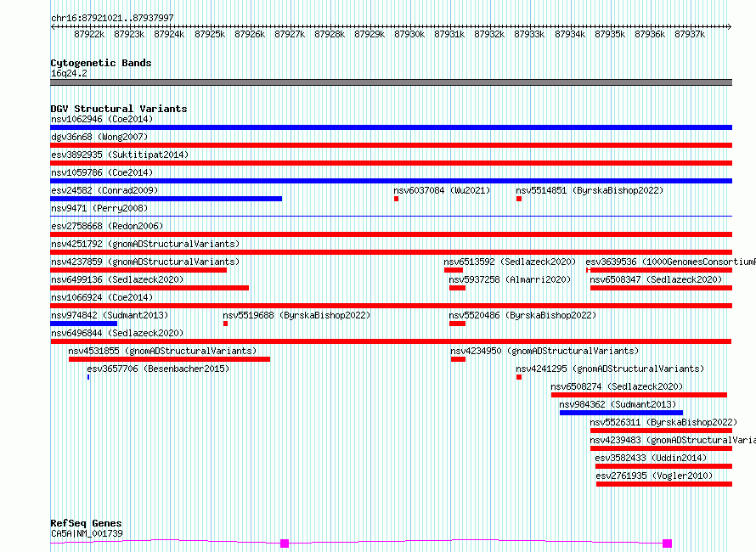
Task: Open variant nsv4251792 (gnomADStructuralVariants)
Action: (145, 244)
